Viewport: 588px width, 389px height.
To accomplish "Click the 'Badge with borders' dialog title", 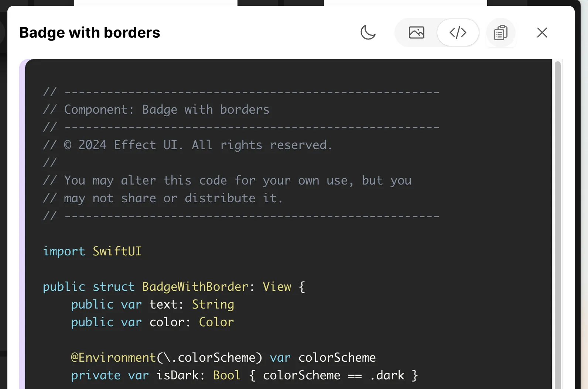I will coord(90,32).
